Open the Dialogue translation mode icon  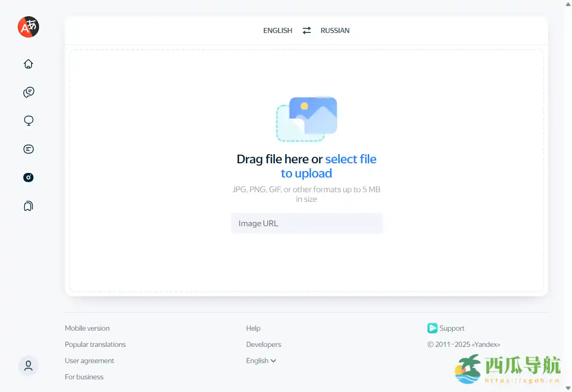point(28,92)
